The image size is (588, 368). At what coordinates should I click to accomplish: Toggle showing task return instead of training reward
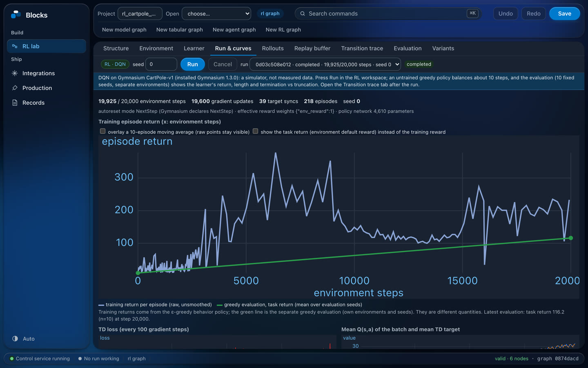click(x=255, y=131)
